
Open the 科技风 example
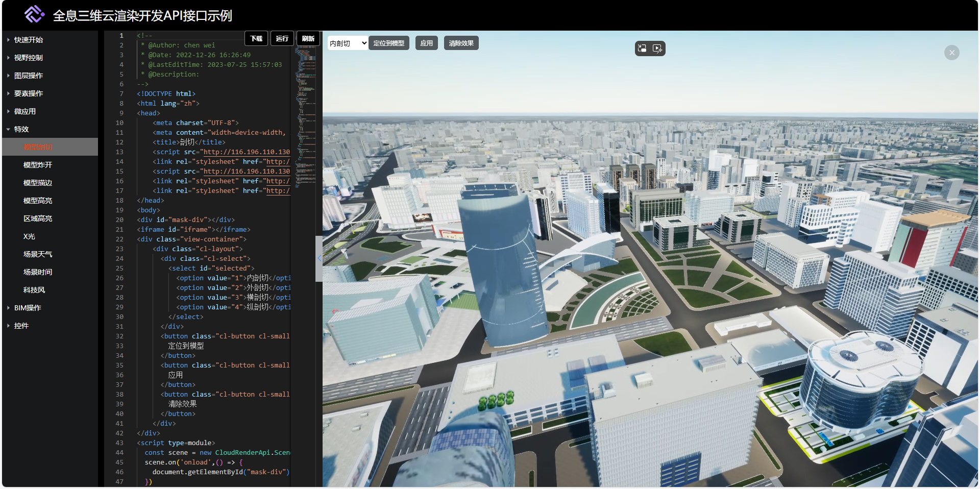click(x=34, y=290)
